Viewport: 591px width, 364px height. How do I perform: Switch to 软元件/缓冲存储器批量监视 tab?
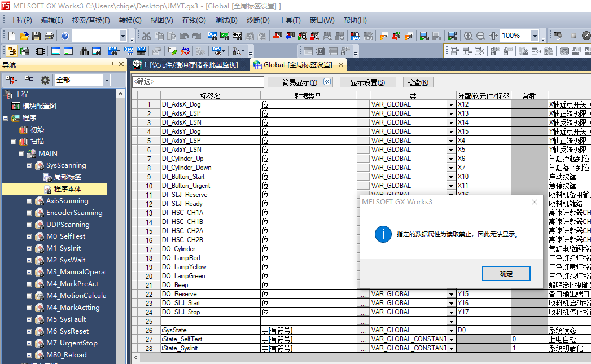pyautogui.click(x=187, y=65)
